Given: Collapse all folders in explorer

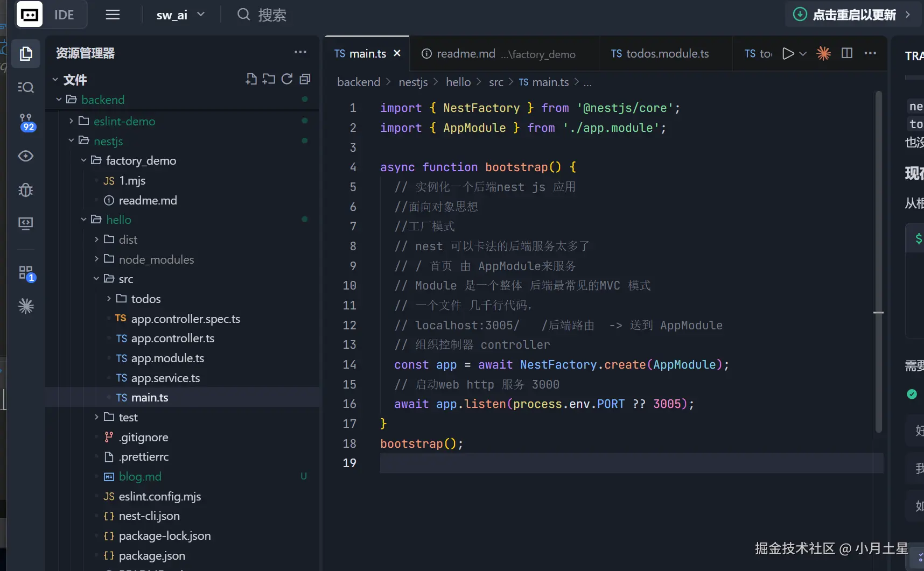Looking at the screenshot, I should point(305,80).
